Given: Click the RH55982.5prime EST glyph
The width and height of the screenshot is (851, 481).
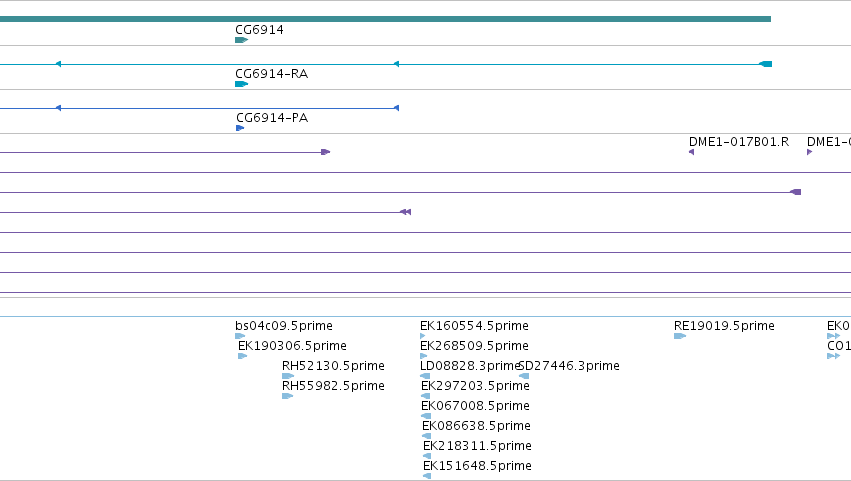Looking at the screenshot, I should [x=288, y=396].
